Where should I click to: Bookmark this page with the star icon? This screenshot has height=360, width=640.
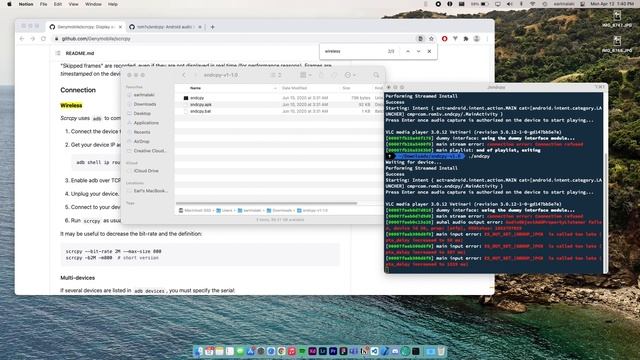click(431, 39)
